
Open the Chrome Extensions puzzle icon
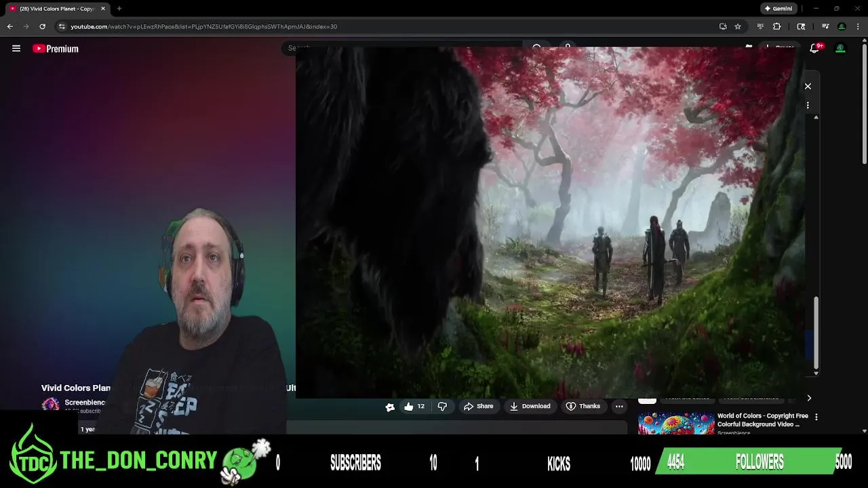click(777, 26)
